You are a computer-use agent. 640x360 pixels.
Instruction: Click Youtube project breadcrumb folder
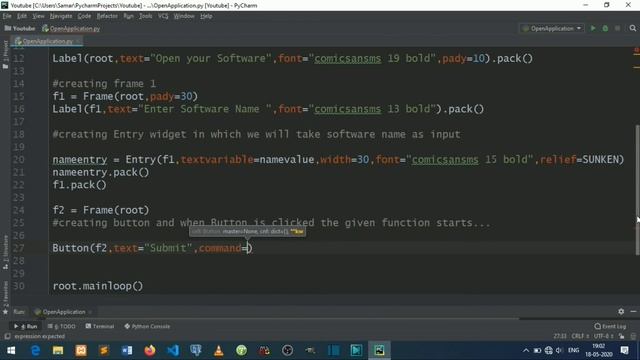coord(20,28)
